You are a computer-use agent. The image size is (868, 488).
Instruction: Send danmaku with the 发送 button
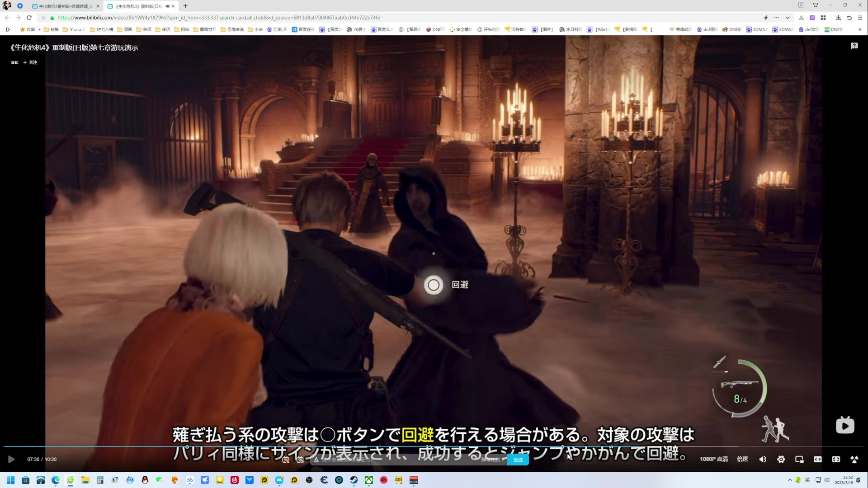coord(518,460)
